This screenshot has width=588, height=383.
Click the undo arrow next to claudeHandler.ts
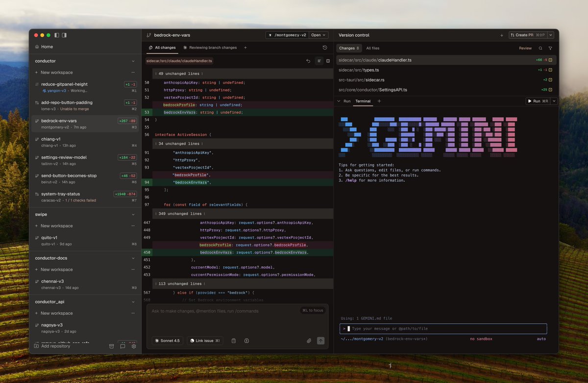coord(308,61)
